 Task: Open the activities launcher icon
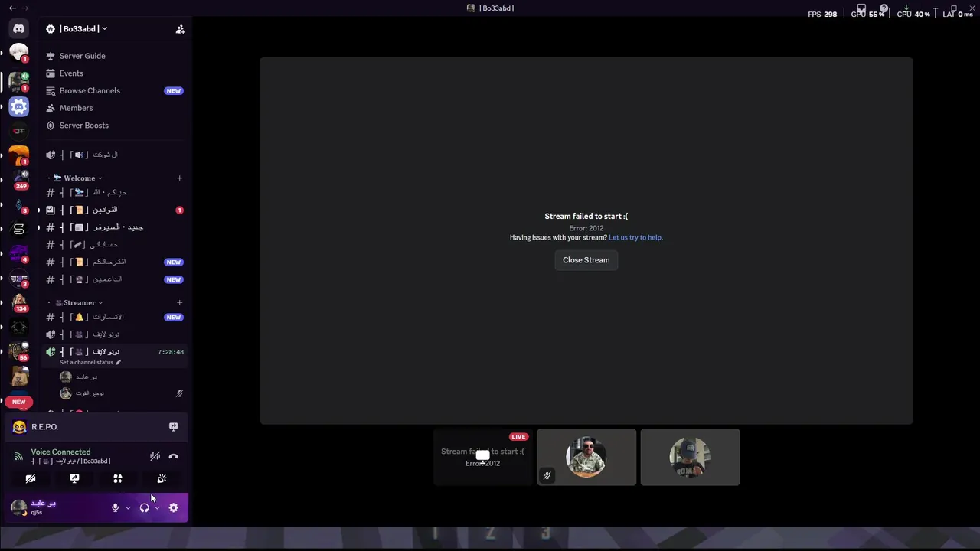118,478
